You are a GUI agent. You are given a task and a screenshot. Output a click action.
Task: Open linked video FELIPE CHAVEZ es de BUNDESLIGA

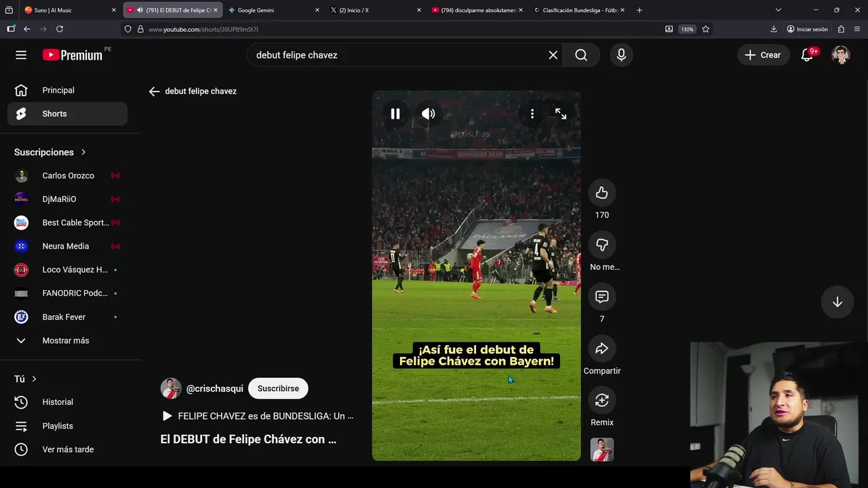pos(258,416)
